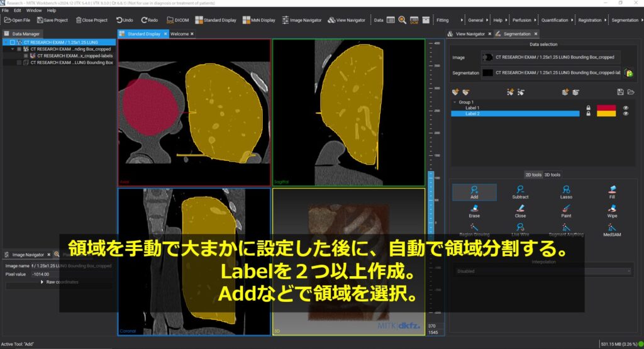
Task: Select the MedSAM tool
Action: pos(612,230)
